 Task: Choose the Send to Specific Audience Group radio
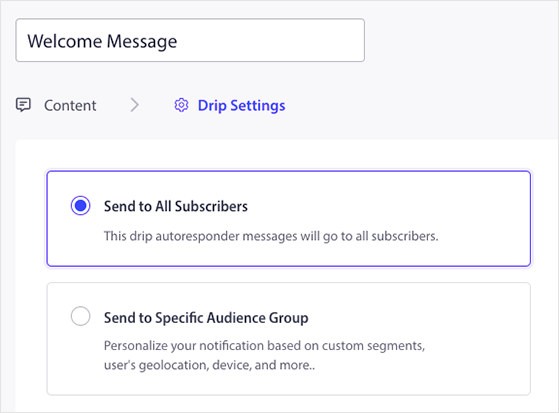coord(81,316)
